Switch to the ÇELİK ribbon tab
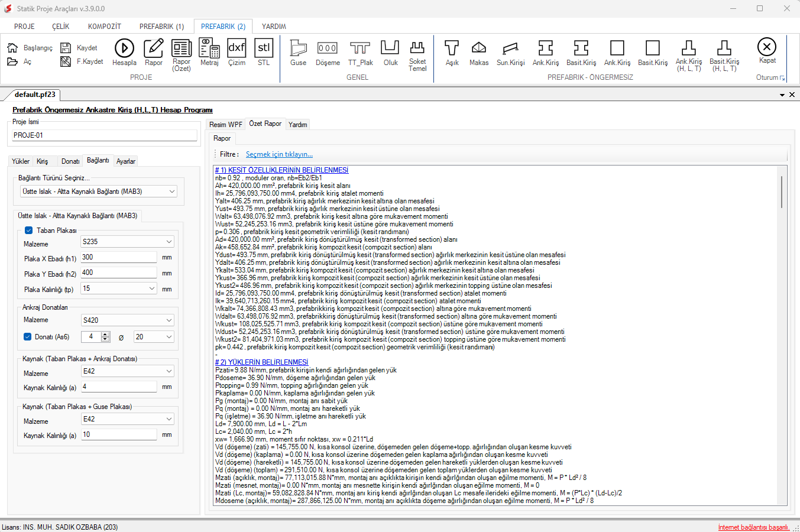This screenshot has height=532, width=800. coord(60,27)
